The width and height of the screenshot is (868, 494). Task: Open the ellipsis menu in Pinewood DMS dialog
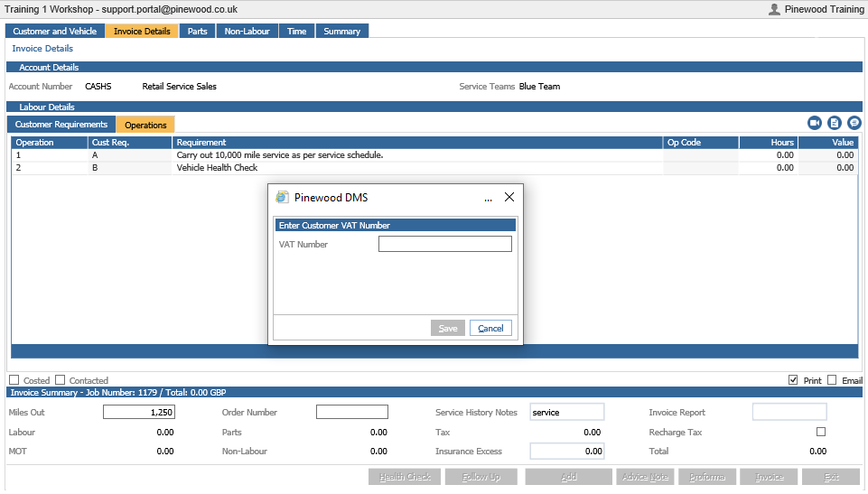pos(488,199)
